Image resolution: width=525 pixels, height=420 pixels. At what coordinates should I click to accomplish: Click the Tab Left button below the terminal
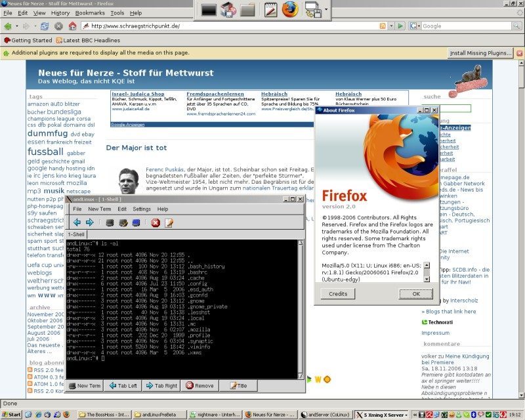point(123,386)
